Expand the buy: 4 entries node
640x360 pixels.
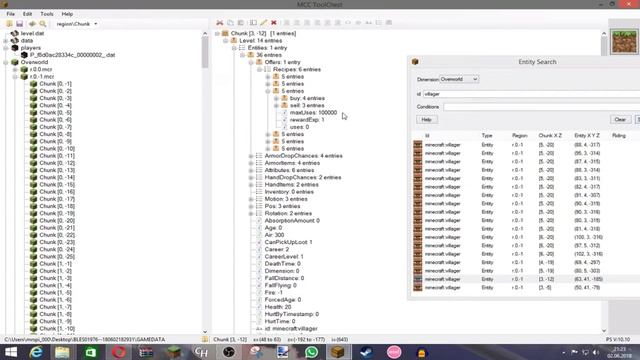pos(276,98)
